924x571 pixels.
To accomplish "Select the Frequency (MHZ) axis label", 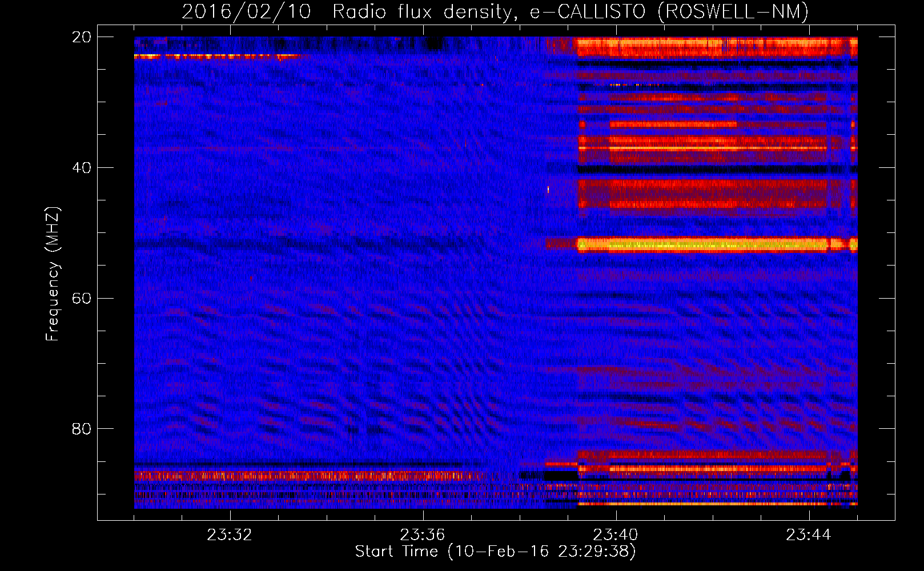I will (x=53, y=274).
